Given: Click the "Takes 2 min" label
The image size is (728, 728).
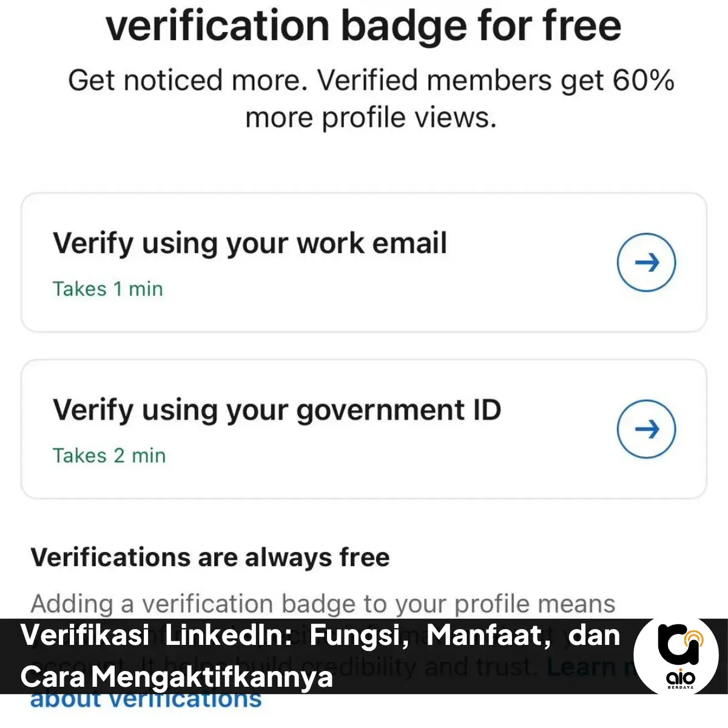Looking at the screenshot, I should pyautogui.click(x=109, y=456).
